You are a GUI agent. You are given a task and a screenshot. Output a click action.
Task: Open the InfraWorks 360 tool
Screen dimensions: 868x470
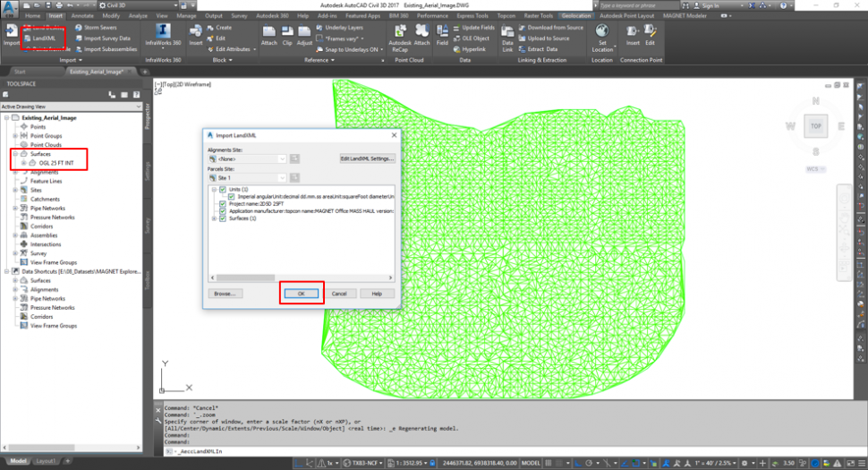(163, 38)
